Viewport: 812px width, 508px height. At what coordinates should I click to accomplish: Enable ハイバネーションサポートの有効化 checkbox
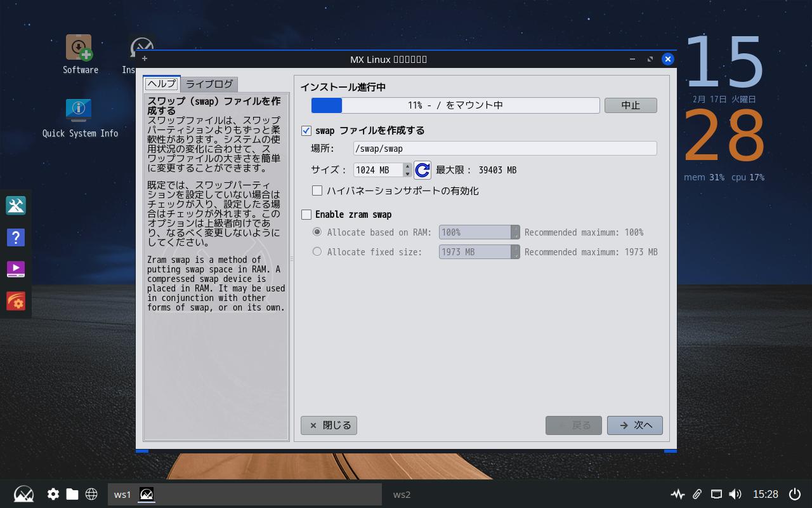click(317, 190)
